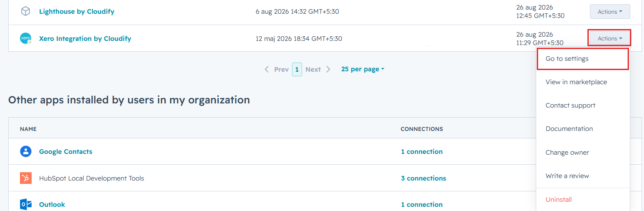The image size is (644, 211).
Task: Click HubSpot Local Development Tools text
Action: (x=92, y=178)
